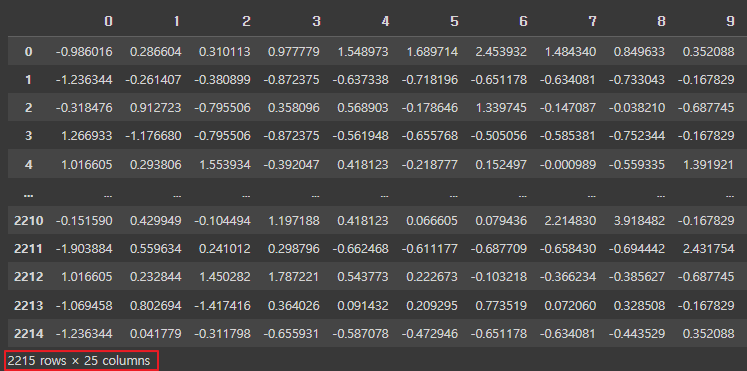The image size is (747, 371).
Task: Select cell 0.912723
Action: coord(156,108)
